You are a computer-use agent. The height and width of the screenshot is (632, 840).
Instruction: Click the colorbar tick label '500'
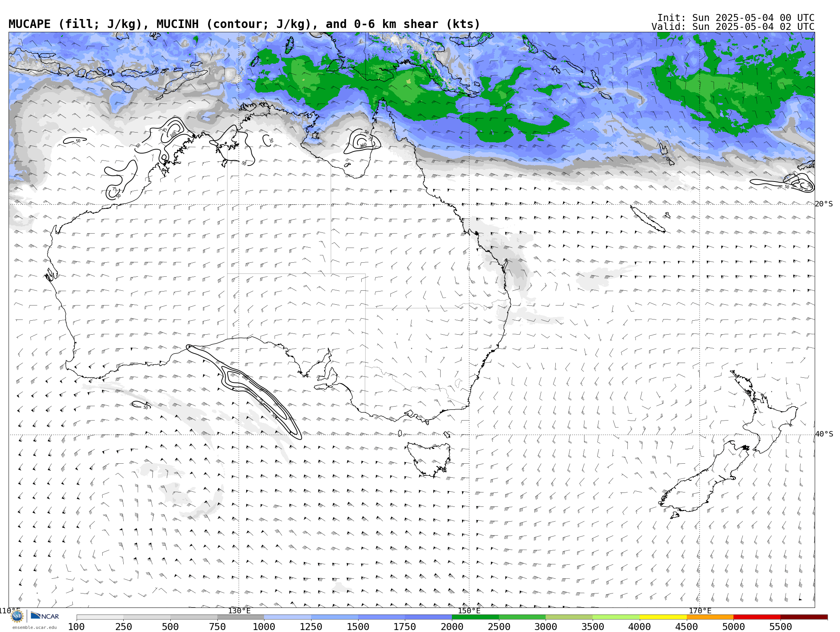pyautogui.click(x=170, y=627)
